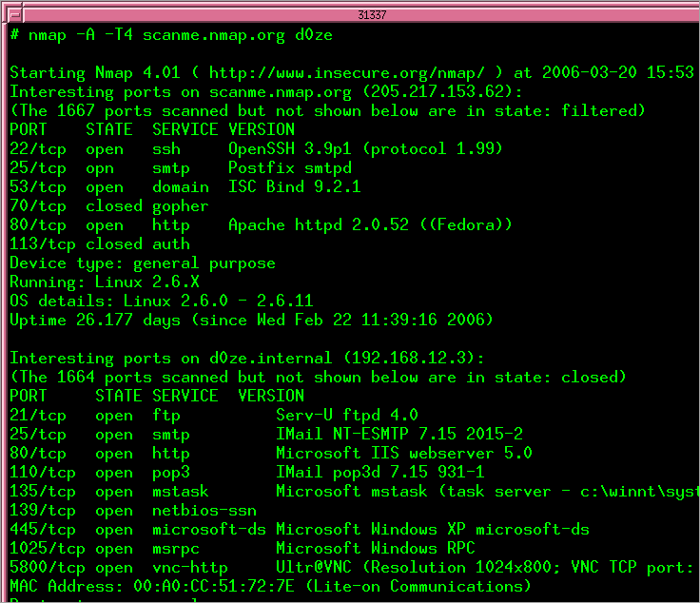Click the http://www.insecure.org/nmap/ URL
The height and width of the screenshot is (603, 700).
coord(347,72)
